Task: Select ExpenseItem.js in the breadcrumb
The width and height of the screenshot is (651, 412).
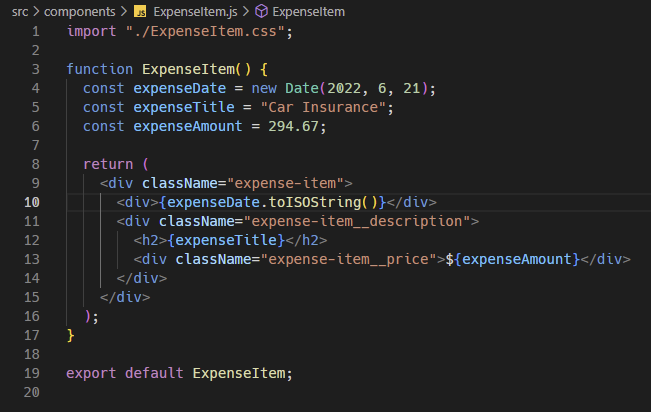Action: 195,12
